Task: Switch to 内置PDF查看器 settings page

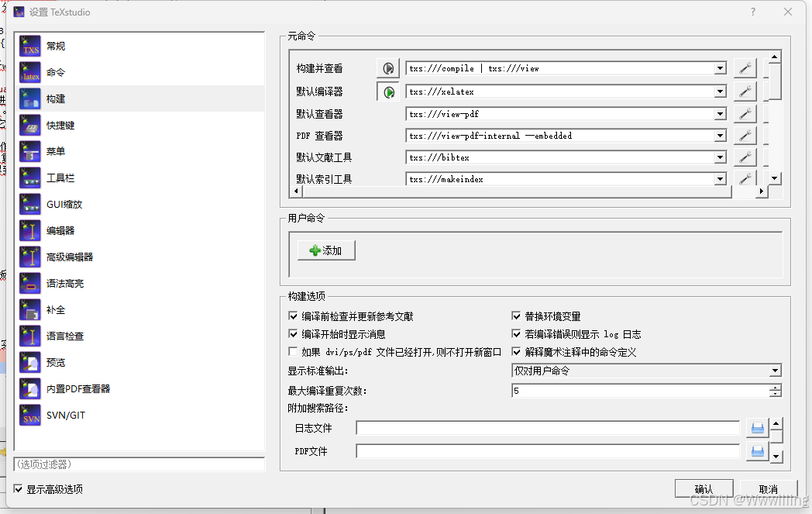Action: 139,389
